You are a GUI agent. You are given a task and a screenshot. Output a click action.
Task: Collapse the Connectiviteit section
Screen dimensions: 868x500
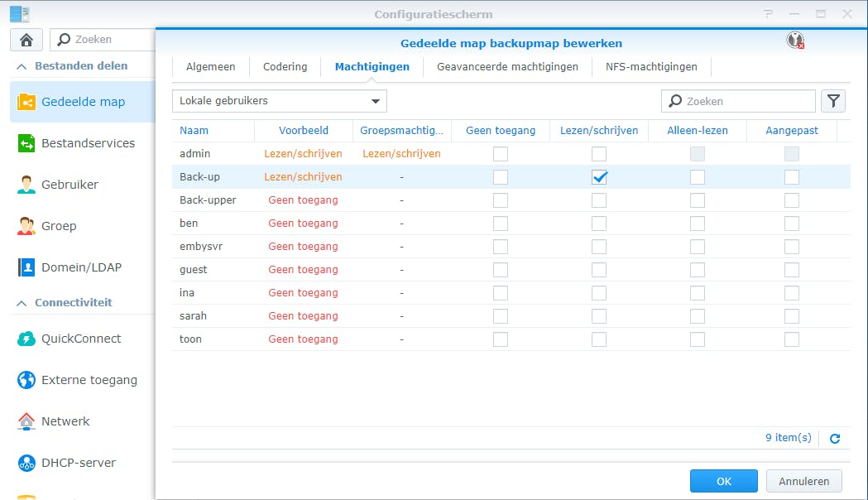coord(21,303)
